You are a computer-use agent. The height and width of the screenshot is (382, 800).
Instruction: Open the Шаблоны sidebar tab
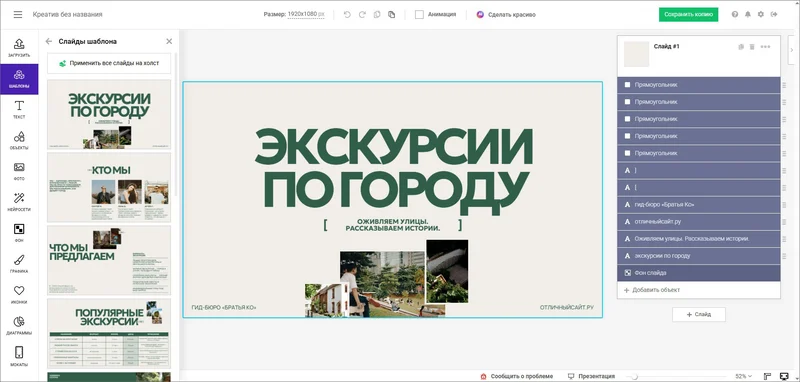tap(19, 79)
